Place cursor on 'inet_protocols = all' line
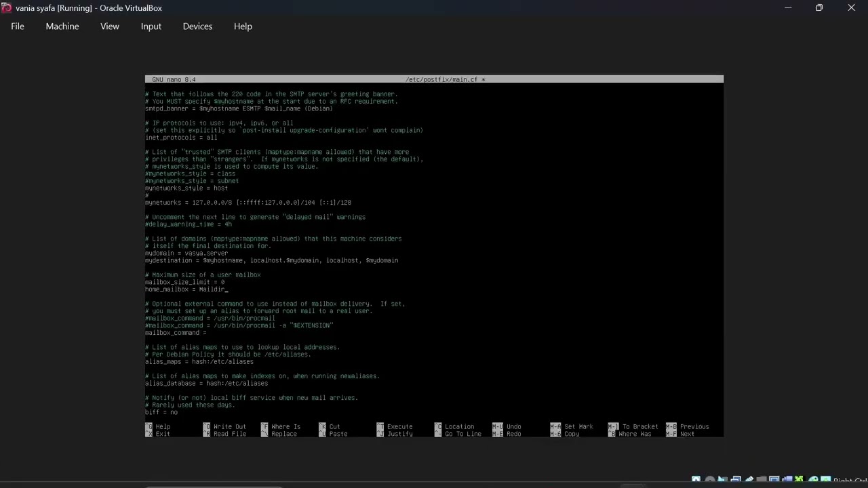 point(181,138)
